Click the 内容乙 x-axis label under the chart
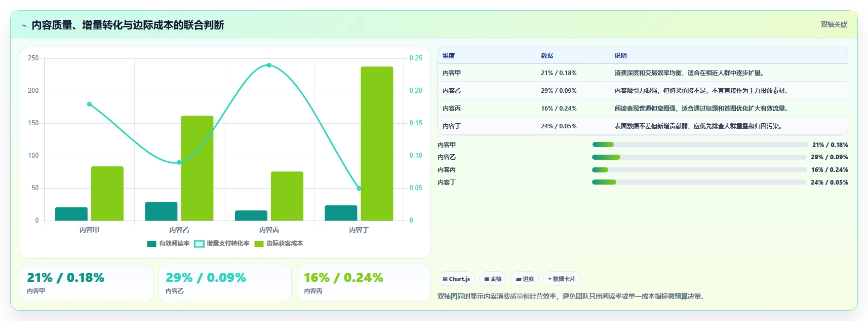 [x=179, y=230]
